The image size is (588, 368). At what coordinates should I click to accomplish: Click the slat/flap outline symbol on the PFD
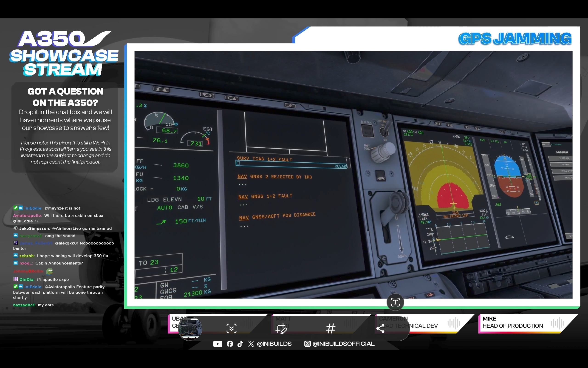pos(509,237)
